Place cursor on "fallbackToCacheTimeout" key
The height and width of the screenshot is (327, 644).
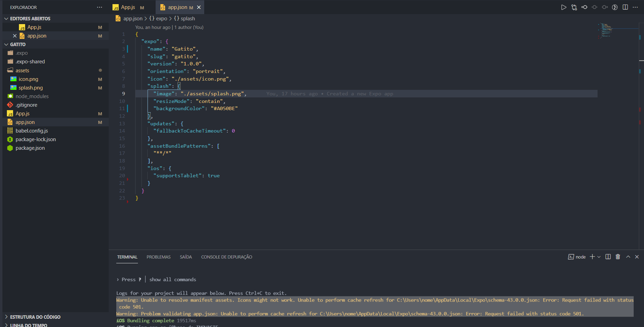coord(190,131)
